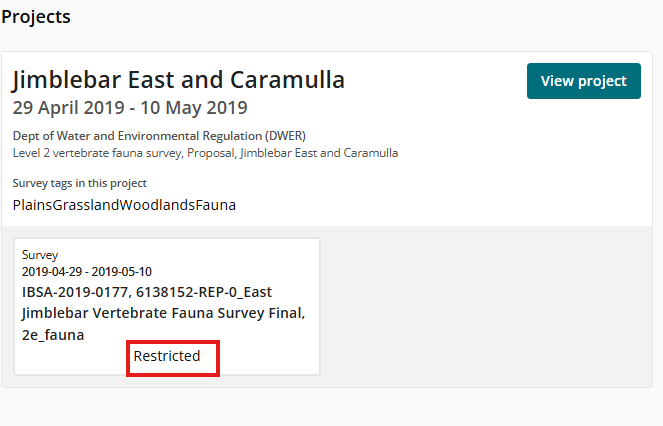Open the white survey card
The image size is (663, 426).
(167, 306)
